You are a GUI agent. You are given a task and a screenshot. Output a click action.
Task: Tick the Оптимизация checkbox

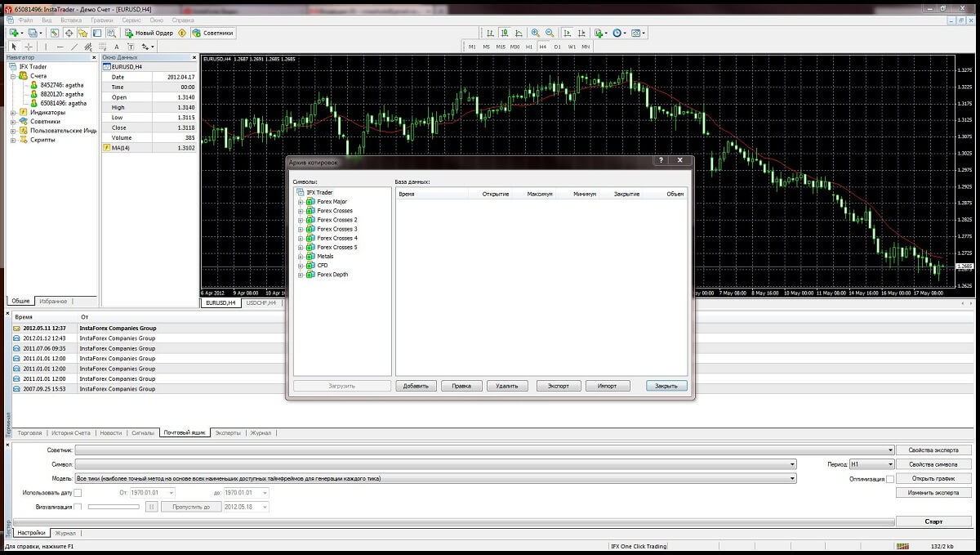pos(890,479)
